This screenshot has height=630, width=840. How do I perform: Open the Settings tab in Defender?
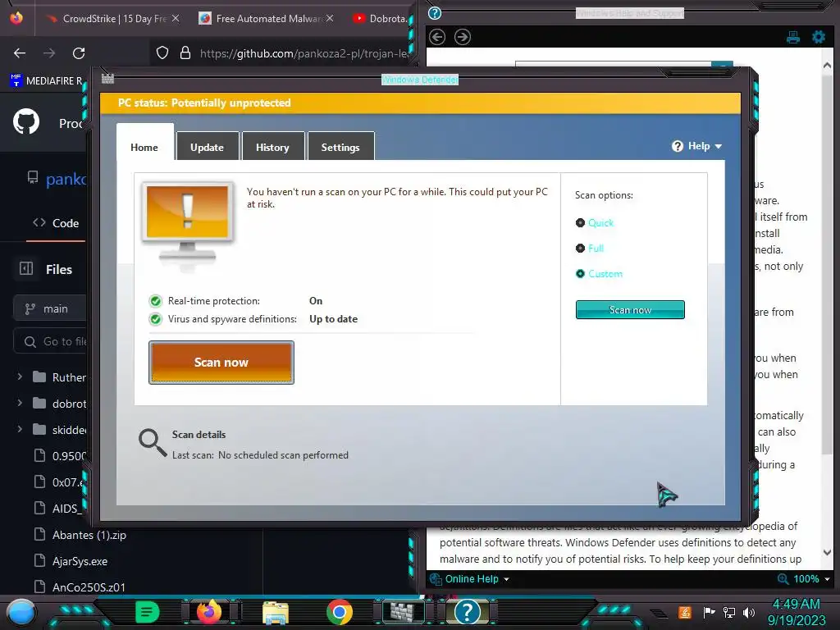[x=340, y=147]
